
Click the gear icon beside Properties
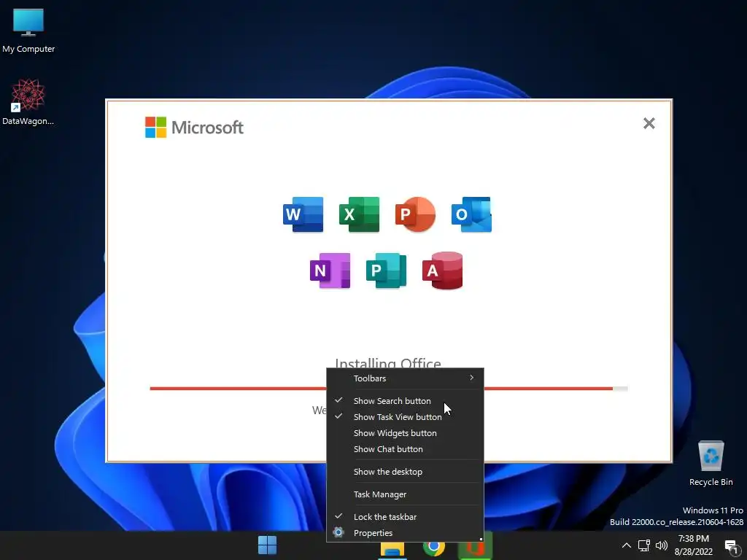point(338,532)
